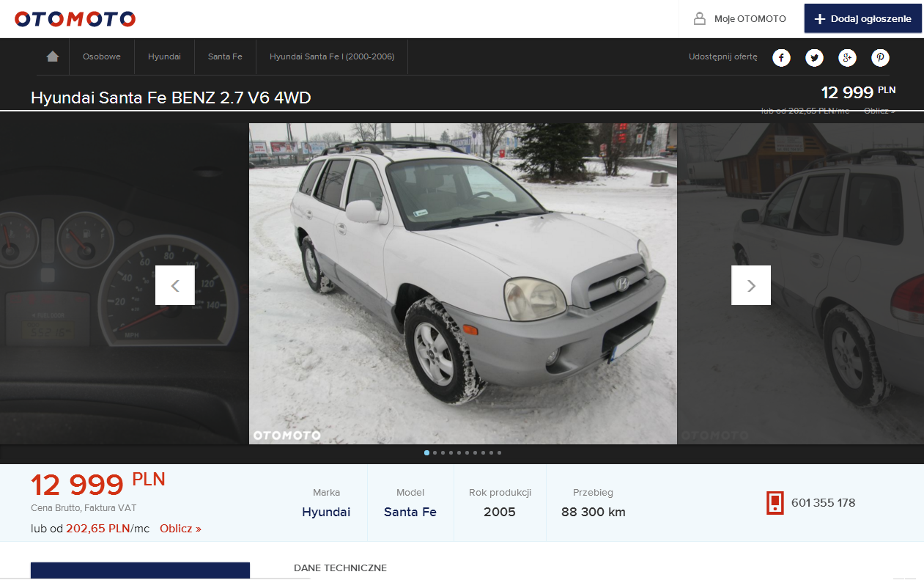The height and width of the screenshot is (580, 924).
Task: Click the Marka label
Action: pos(326,493)
